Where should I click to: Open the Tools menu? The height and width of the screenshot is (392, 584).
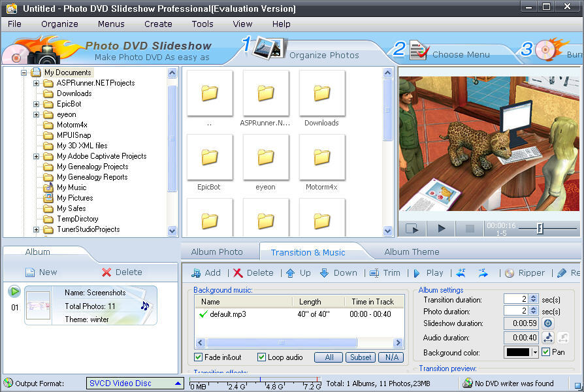202,24
